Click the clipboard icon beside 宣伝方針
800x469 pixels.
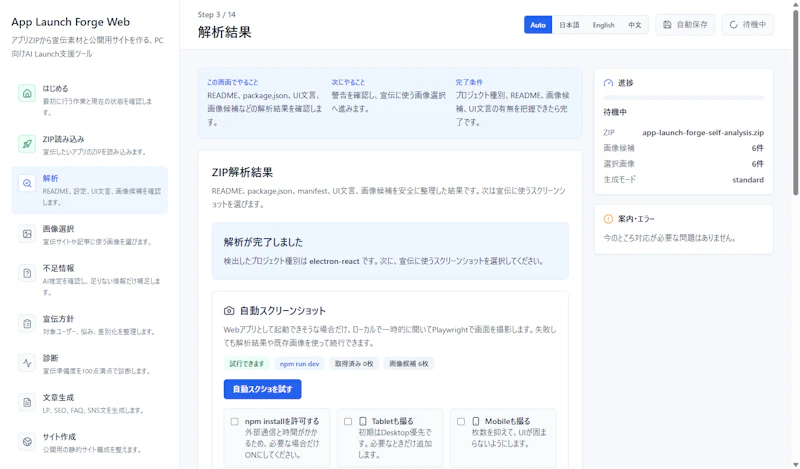(x=27, y=324)
